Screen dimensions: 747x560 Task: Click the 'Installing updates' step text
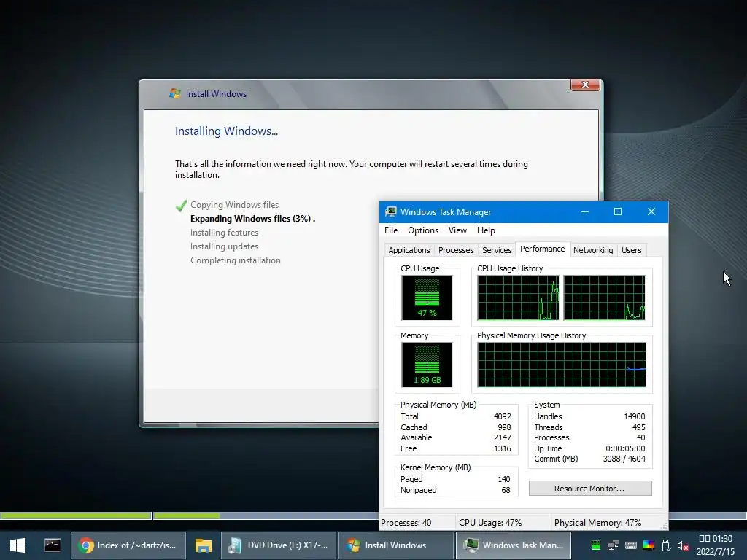click(224, 246)
